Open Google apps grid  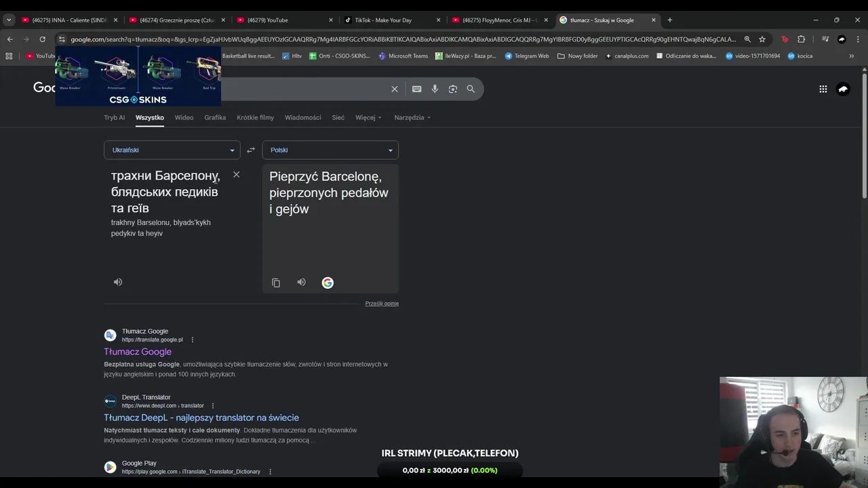tap(823, 89)
